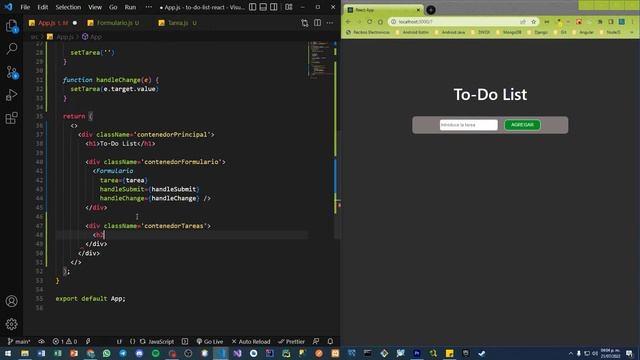
Task: Open editor More Actions ellipsis
Action: 330,23
